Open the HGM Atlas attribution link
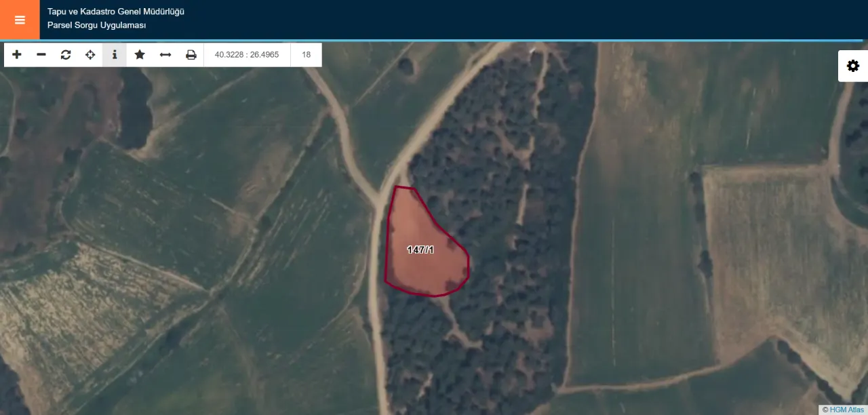 click(847, 410)
